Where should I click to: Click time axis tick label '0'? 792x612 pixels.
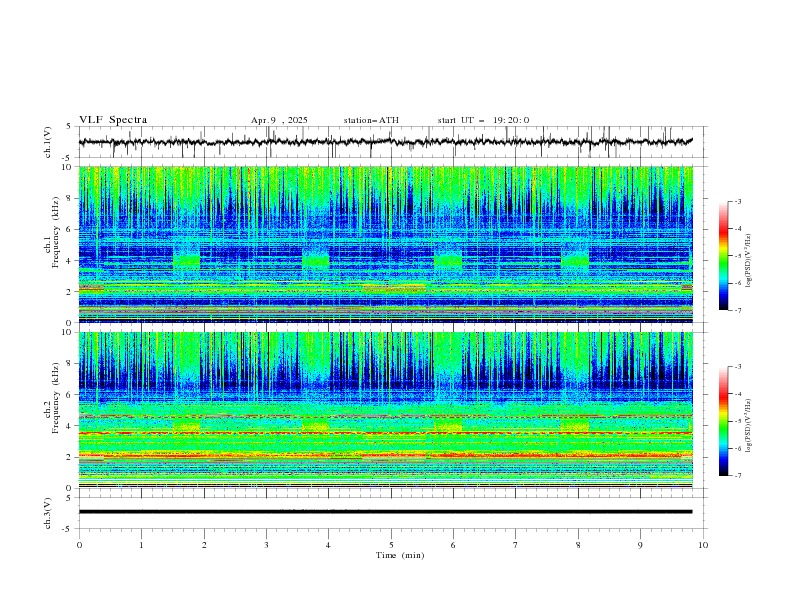tap(79, 545)
